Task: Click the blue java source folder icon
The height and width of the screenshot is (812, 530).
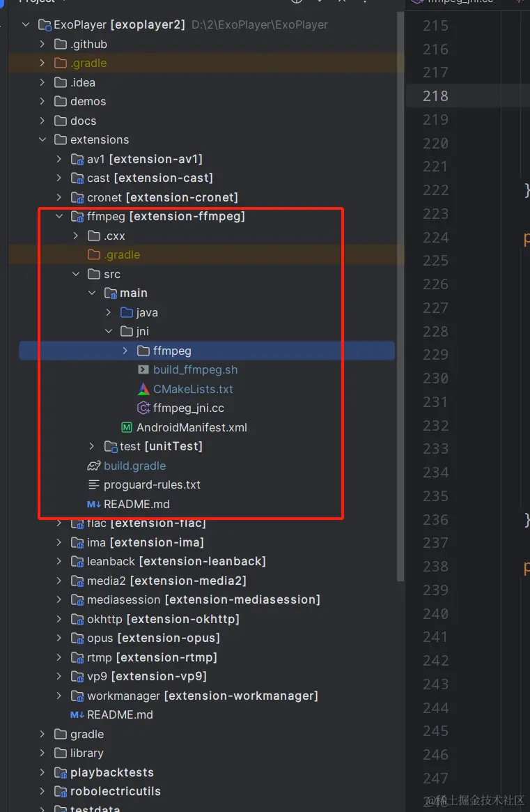Action: [x=127, y=312]
